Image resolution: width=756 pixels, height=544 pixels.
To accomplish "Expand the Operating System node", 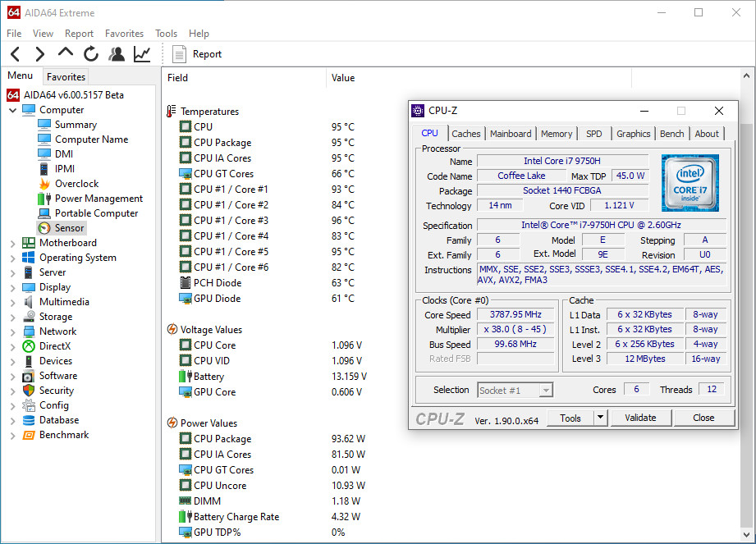I will pyautogui.click(x=13, y=258).
